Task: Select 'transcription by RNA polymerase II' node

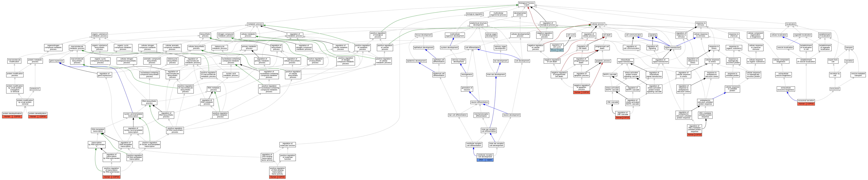Action: coord(96,145)
